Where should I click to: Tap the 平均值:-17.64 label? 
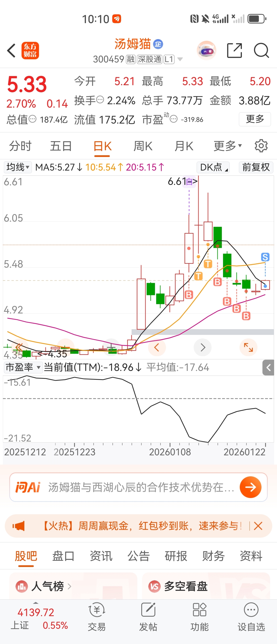click(178, 368)
